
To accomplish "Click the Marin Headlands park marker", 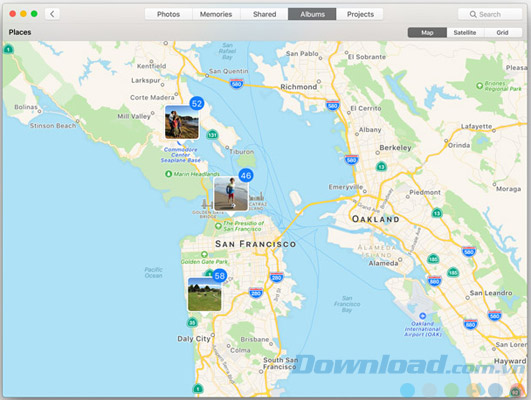I will pos(168,174).
